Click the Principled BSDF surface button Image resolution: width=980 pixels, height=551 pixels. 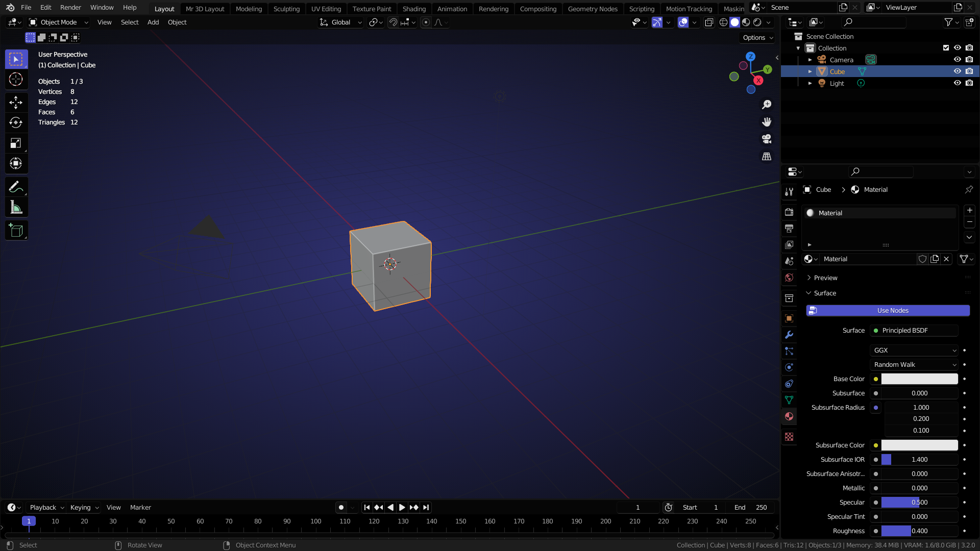point(914,330)
